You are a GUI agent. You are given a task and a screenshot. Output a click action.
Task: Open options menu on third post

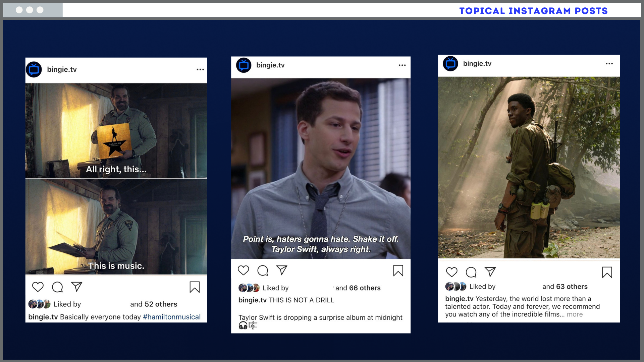(609, 64)
